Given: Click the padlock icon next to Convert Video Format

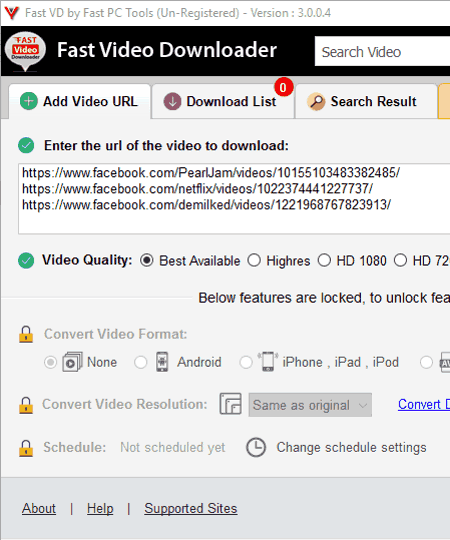Looking at the screenshot, I should pyautogui.click(x=26, y=334).
